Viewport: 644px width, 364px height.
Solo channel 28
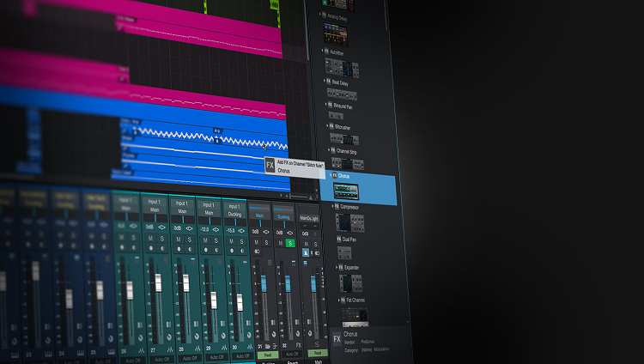[x=190, y=240]
